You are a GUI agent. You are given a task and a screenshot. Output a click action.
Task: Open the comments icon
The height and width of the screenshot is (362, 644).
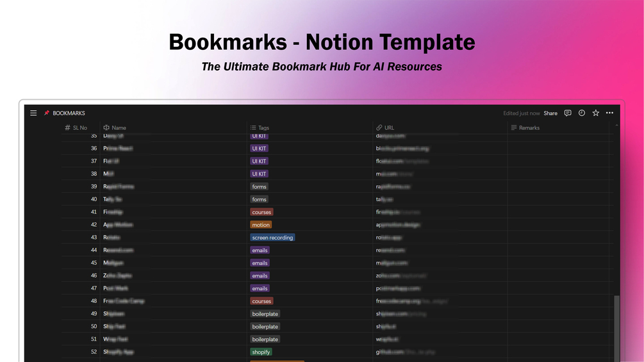pos(568,113)
